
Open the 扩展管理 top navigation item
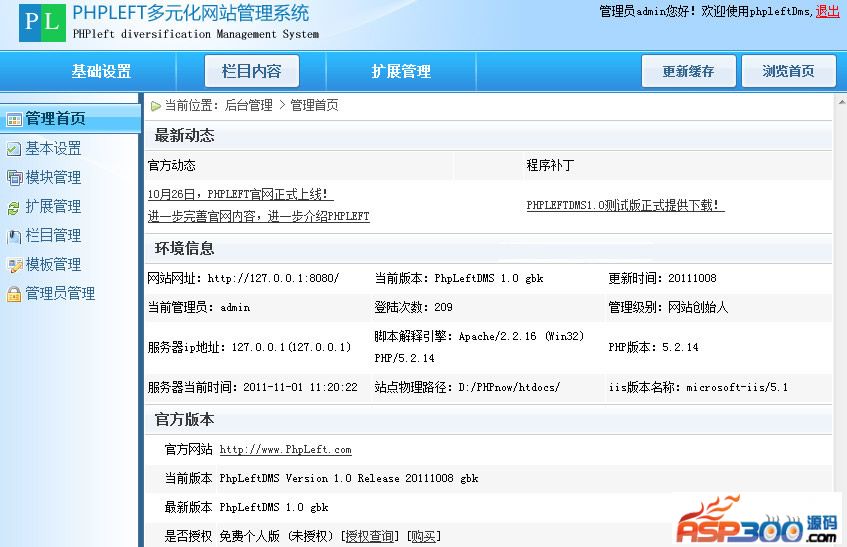pos(401,71)
